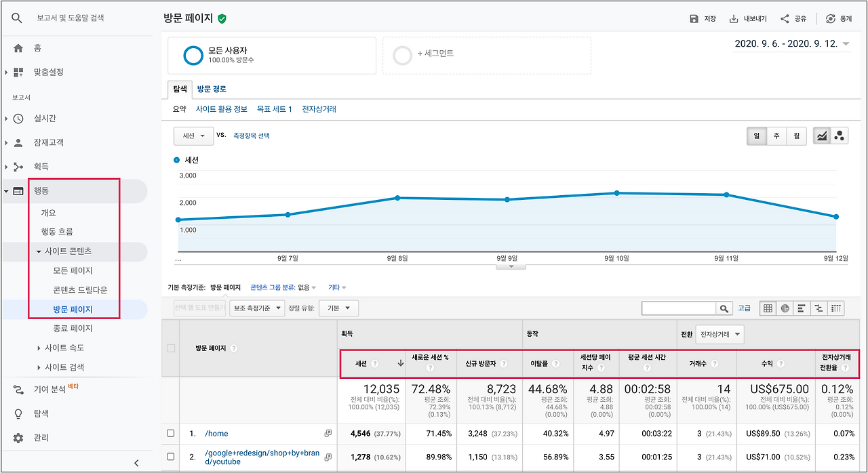Click the table search magnifier button
Image resolution: width=868 pixels, height=473 pixels.
(725, 308)
